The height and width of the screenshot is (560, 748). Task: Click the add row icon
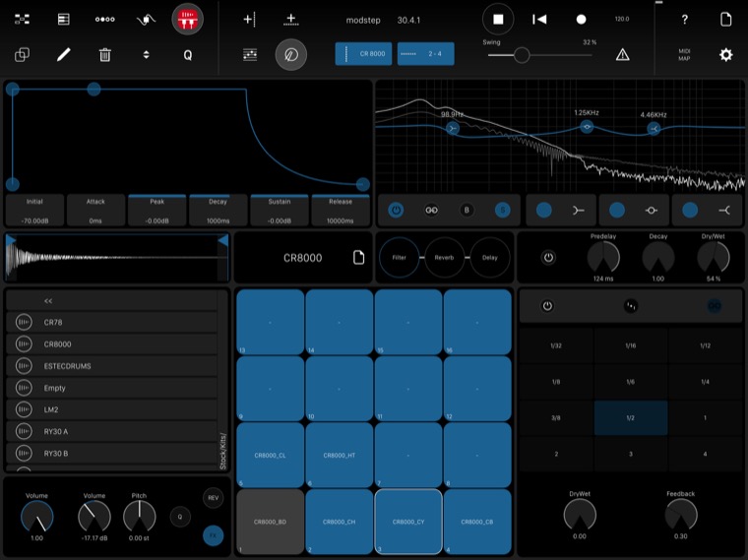click(291, 20)
